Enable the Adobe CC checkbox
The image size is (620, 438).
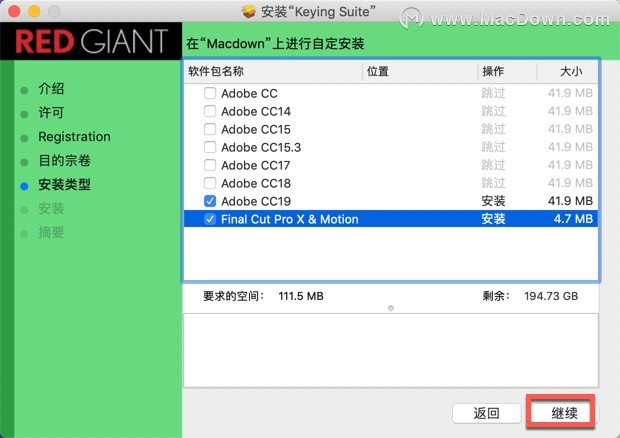point(210,93)
